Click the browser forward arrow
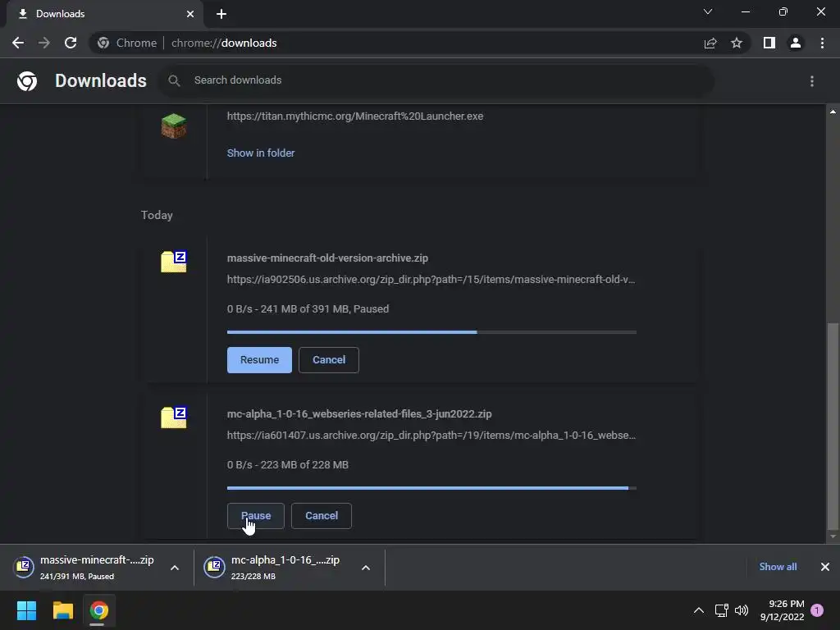The height and width of the screenshot is (630, 840). click(x=44, y=43)
